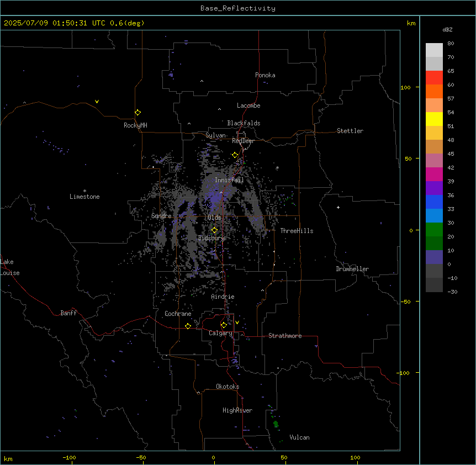Click the Strathmore label

point(285,336)
